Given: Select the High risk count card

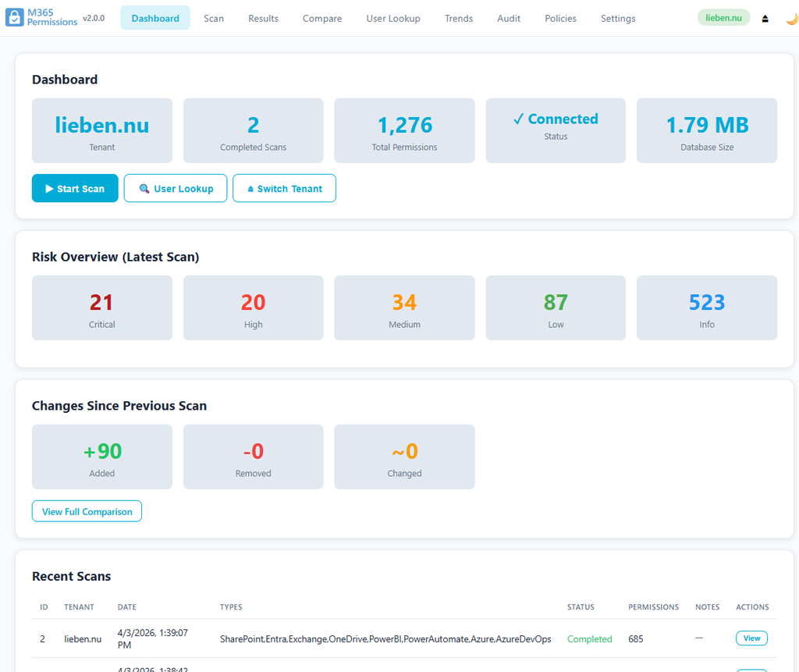Looking at the screenshot, I should pyautogui.click(x=253, y=308).
